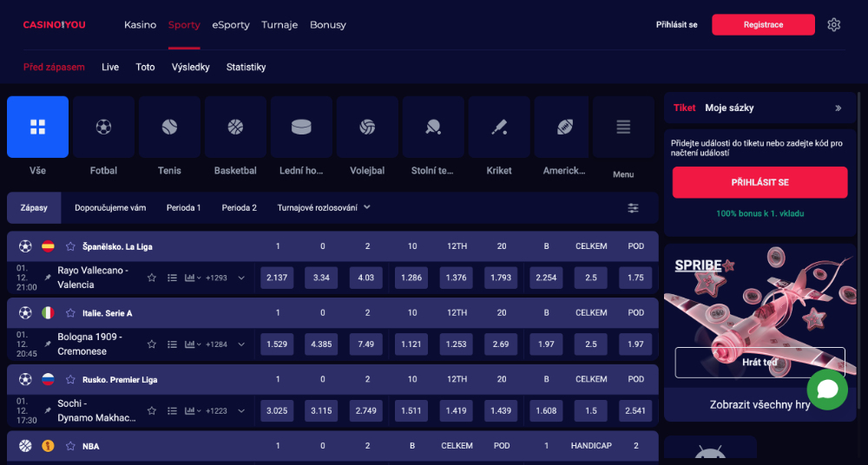Image resolution: width=868 pixels, height=465 pixels.
Task: Open the Toto tab
Action: click(145, 67)
